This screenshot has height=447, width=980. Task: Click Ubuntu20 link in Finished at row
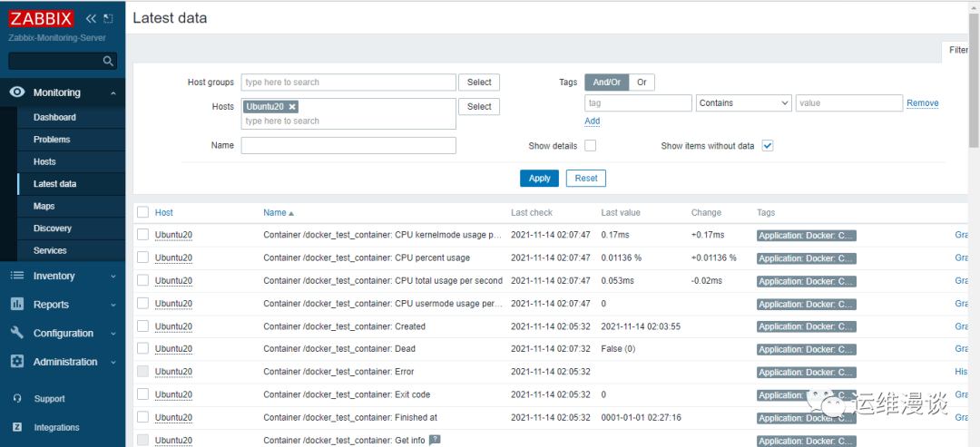[x=173, y=417]
